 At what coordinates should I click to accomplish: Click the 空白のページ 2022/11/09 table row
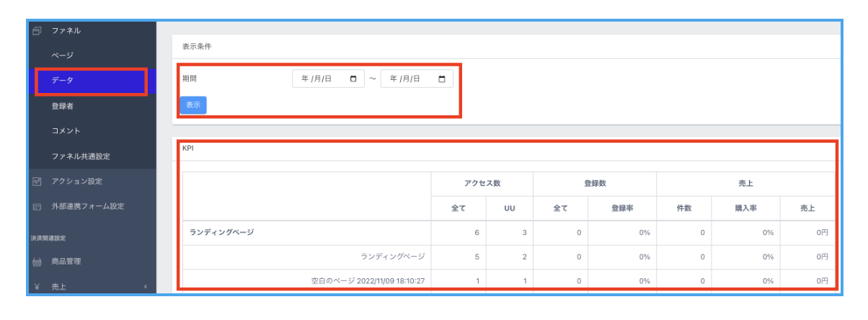[363, 281]
